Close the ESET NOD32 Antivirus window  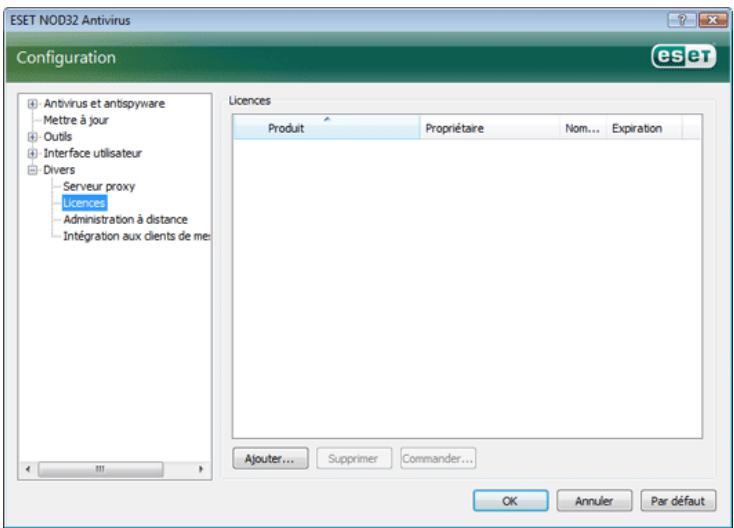coord(712,20)
